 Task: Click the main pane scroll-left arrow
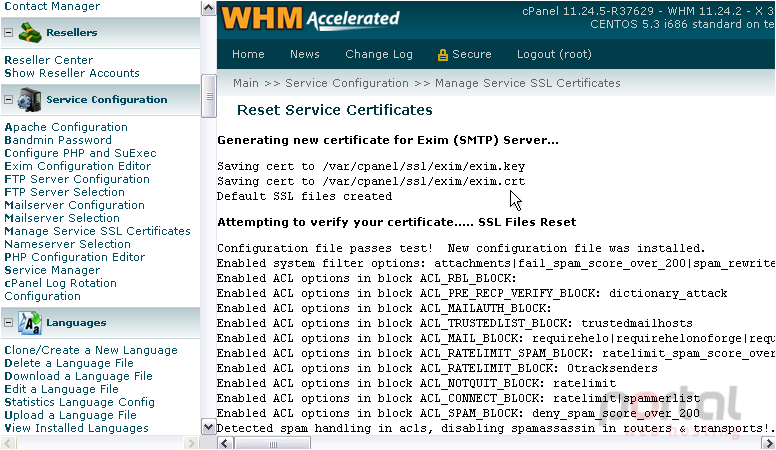point(225,443)
